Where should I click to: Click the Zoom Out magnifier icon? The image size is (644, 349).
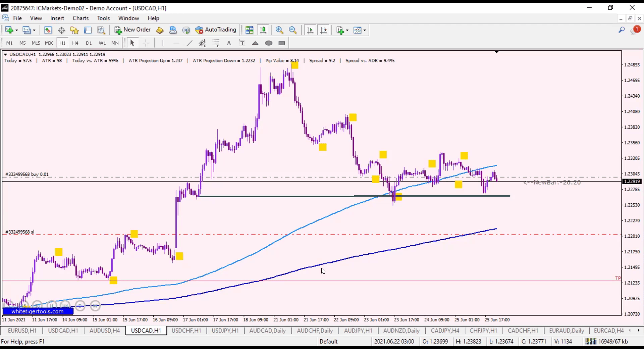coord(292,30)
